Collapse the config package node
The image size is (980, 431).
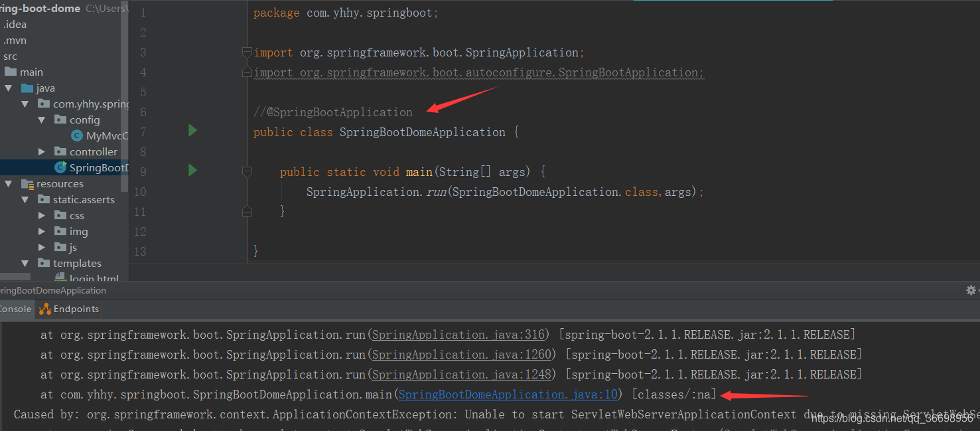42,120
